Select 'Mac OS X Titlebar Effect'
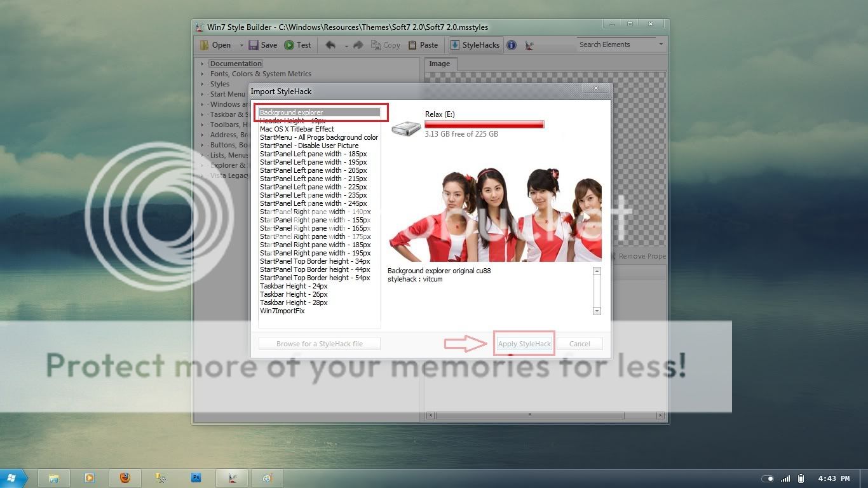This screenshot has width=868, height=488. coord(297,129)
